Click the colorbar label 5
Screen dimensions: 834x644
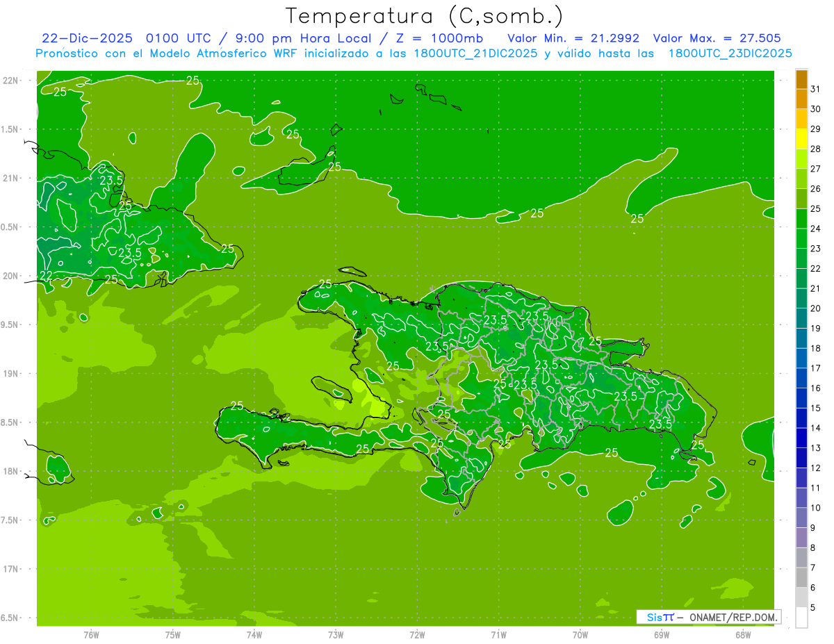(x=812, y=609)
